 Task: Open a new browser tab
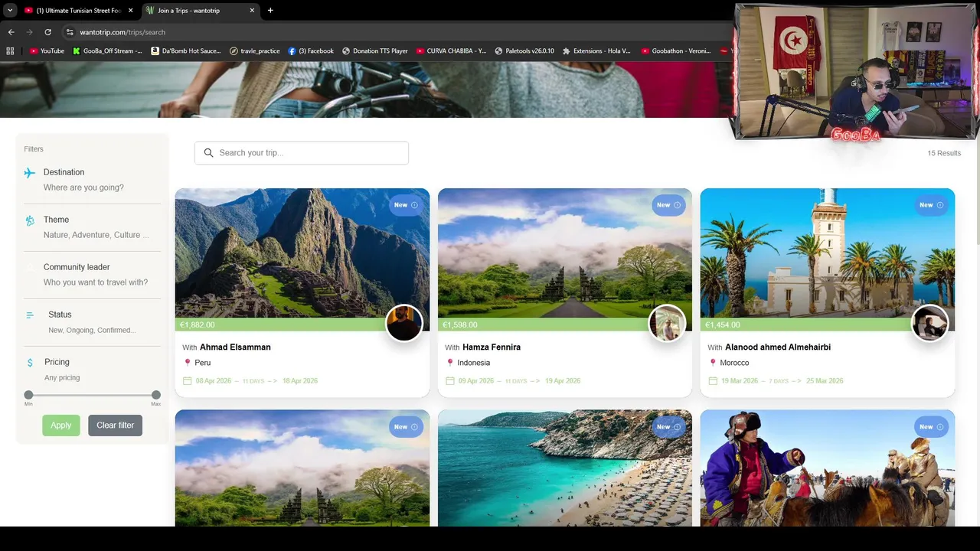pyautogui.click(x=270, y=11)
